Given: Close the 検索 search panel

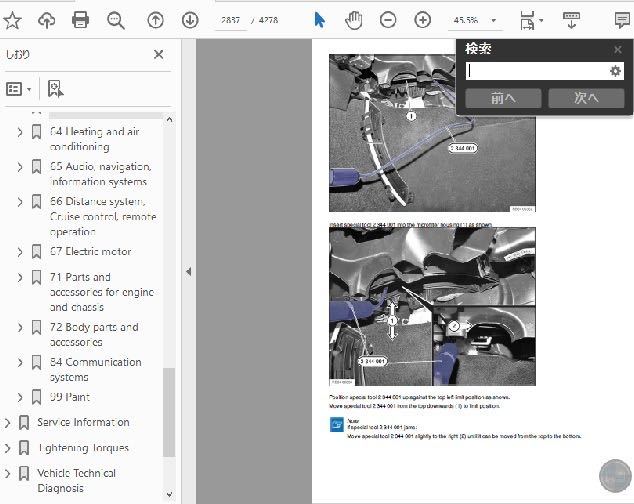Looking at the screenshot, I should [617, 49].
